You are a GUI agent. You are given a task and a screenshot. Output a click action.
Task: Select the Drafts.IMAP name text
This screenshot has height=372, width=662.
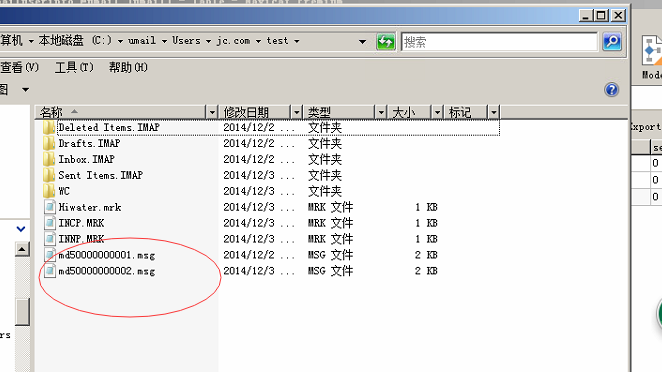(x=89, y=143)
